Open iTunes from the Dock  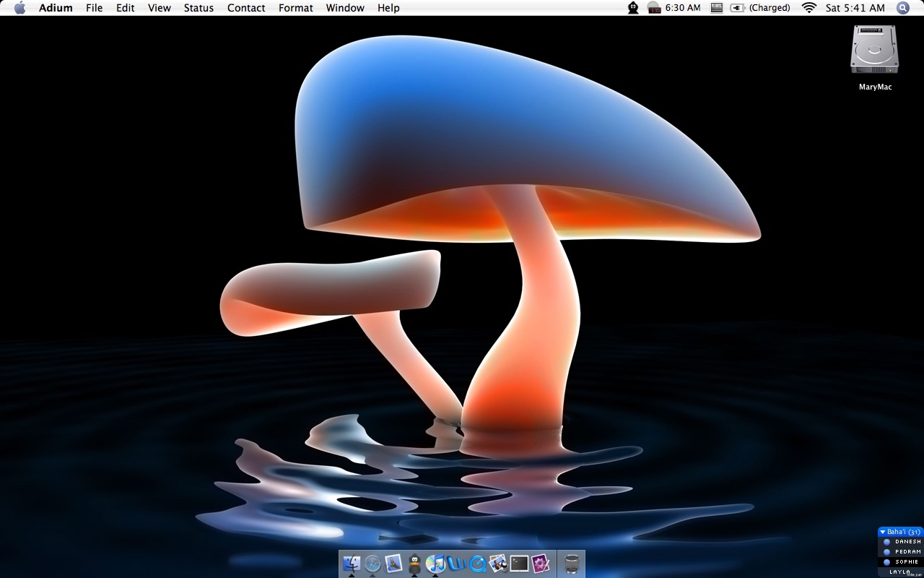coord(435,564)
